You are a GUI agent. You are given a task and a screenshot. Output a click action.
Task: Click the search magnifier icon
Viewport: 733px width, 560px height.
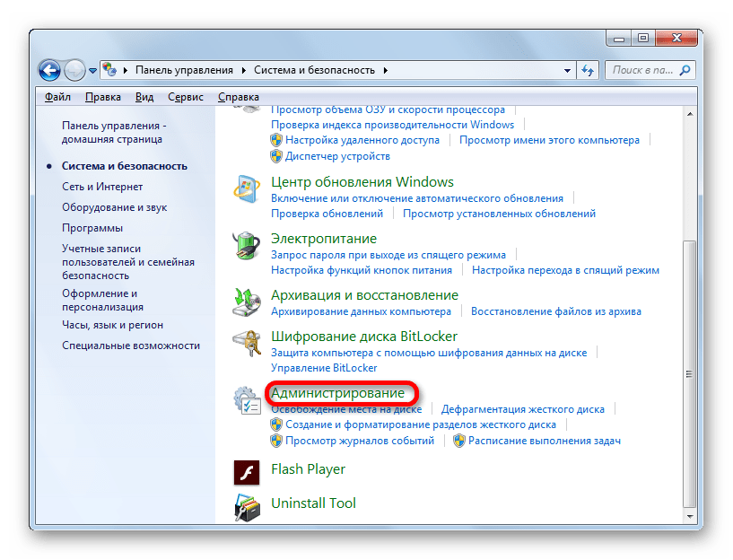[685, 70]
